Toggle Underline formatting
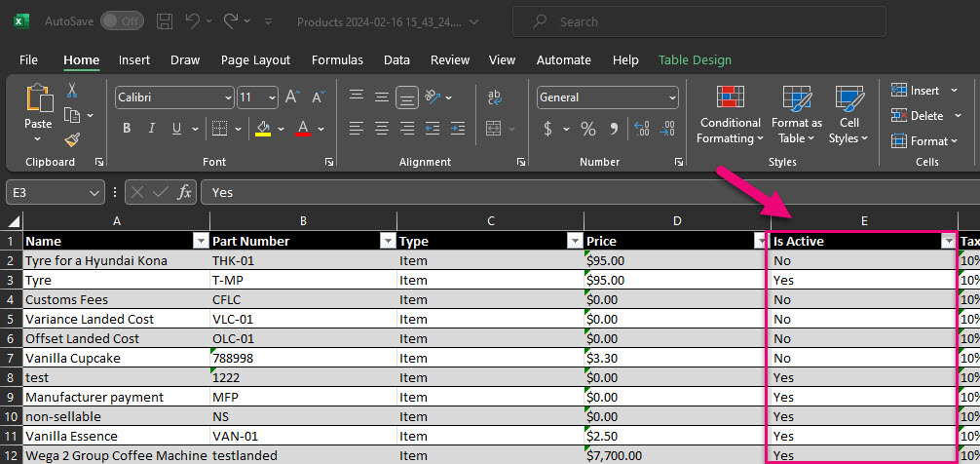The width and height of the screenshot is (980, 464). click(176, 129)
